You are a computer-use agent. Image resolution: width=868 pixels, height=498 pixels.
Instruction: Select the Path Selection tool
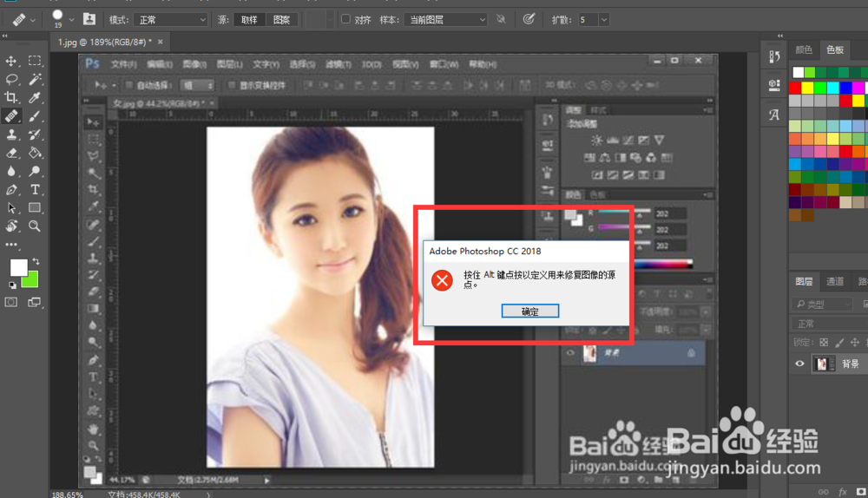(x=11, y=208)
